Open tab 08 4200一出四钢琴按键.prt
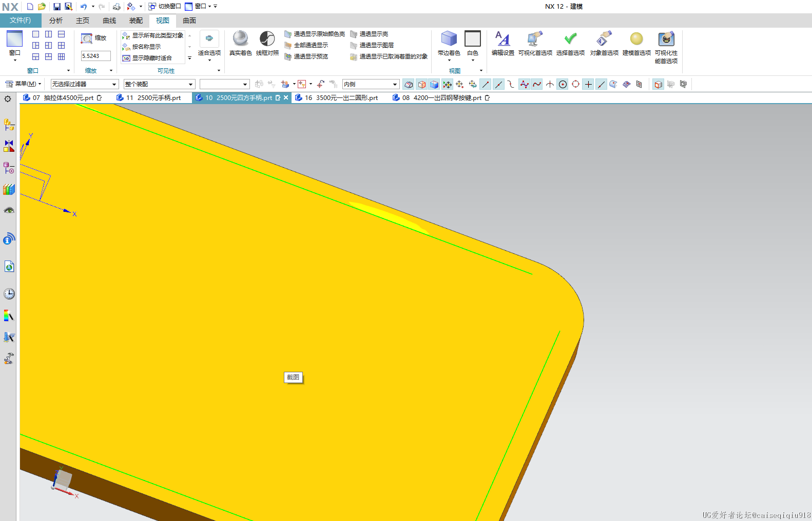Image resolution: width=812 pixels, height=521 pixels. [x=441, y=97]
